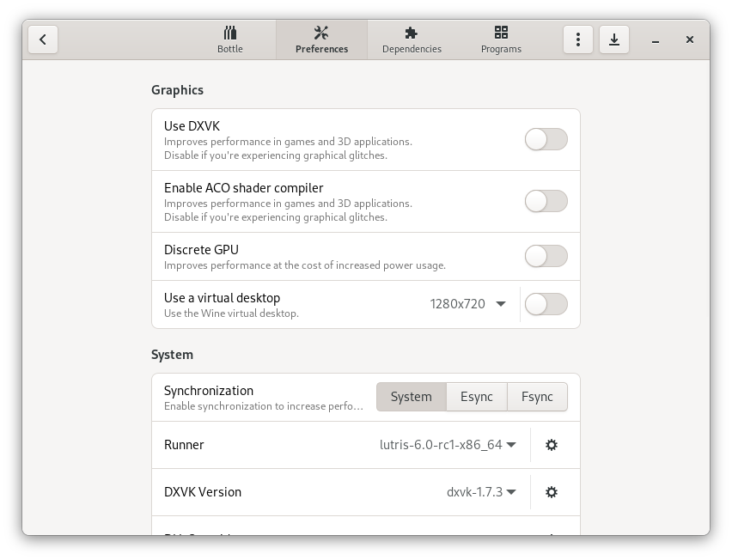Click the Programs grid icon

501,33
